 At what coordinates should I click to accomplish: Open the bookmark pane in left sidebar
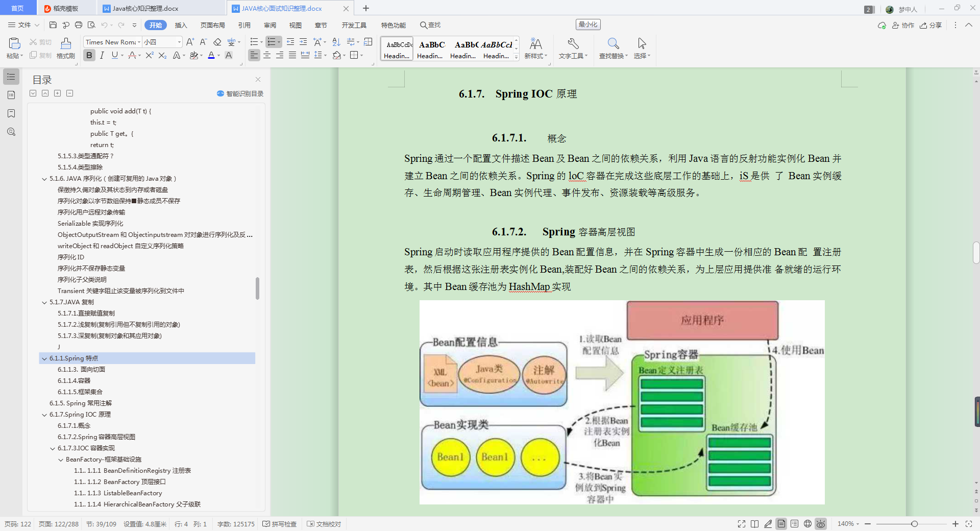coord(11,113)
